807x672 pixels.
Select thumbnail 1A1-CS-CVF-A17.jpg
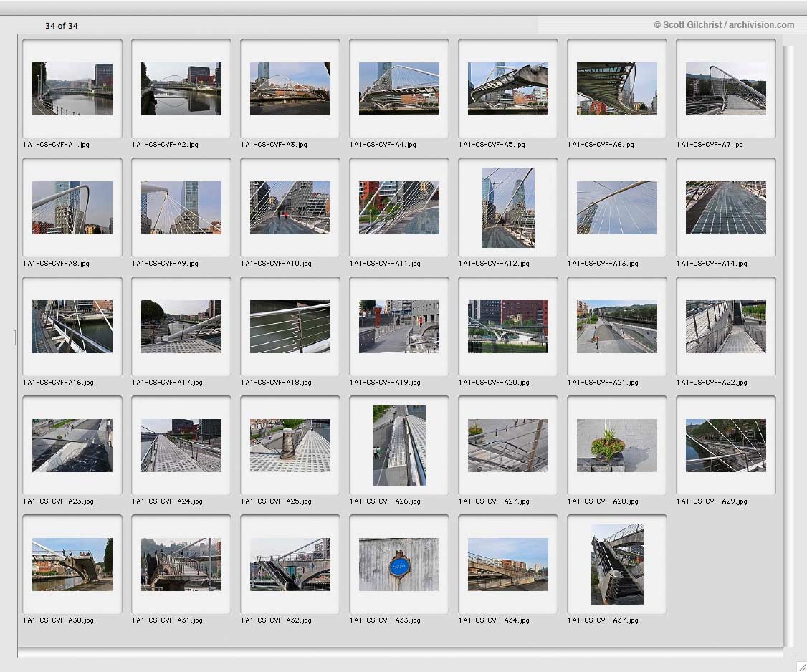pyautogui.click(x=181, y=326)
